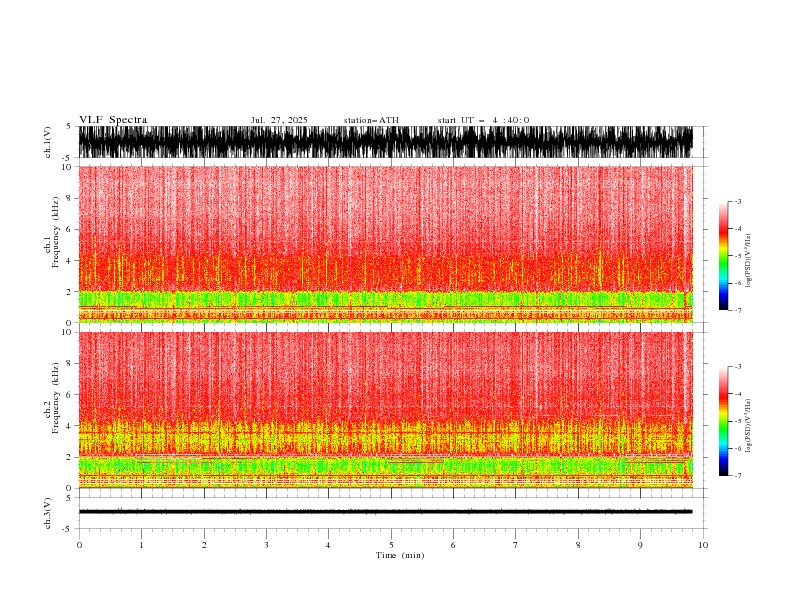Click the "-7" label on ch.1 color bar

[738, 310]
